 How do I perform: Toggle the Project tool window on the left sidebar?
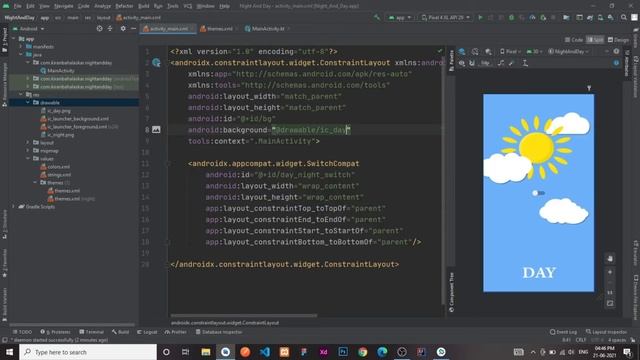click(x=4, y=40)
